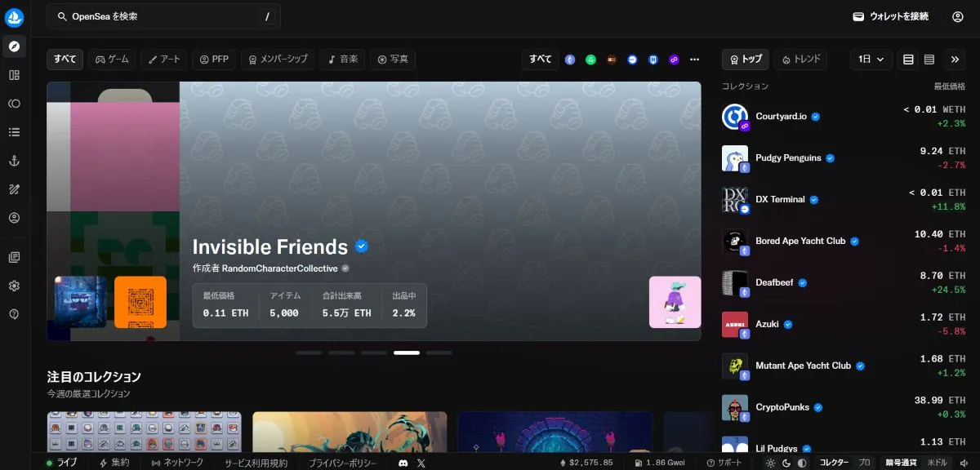The image size is (980, 470).
Task: Select dark theme moon icon
Action: [x=786, y=463]
